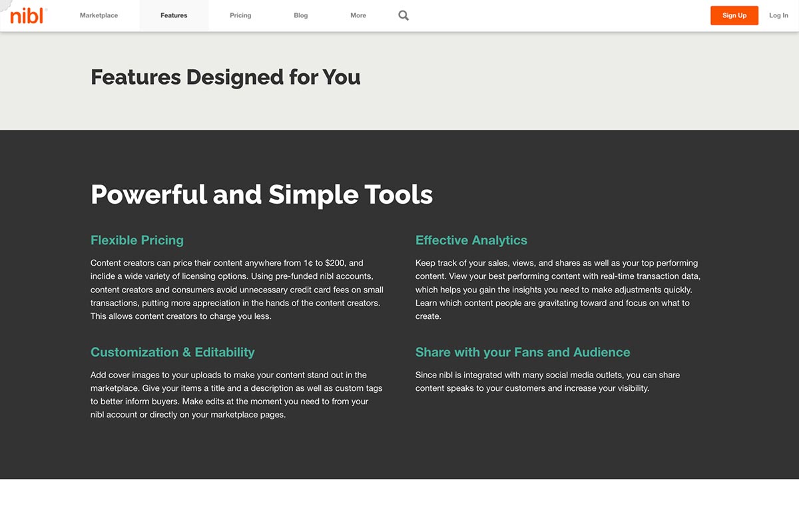Open the Marketplace menu item

coord(99,15)
